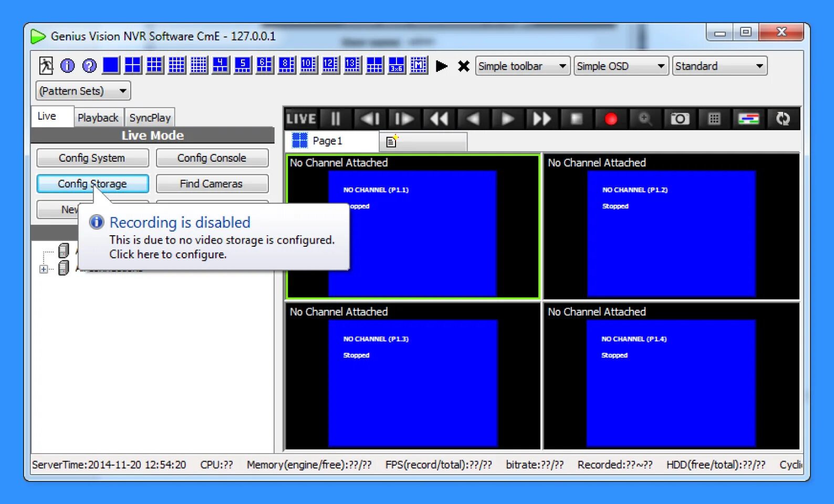This screenshot has height=504, width=834.
Task: Click the fast forward button
Action: click(x=541, y=119)
